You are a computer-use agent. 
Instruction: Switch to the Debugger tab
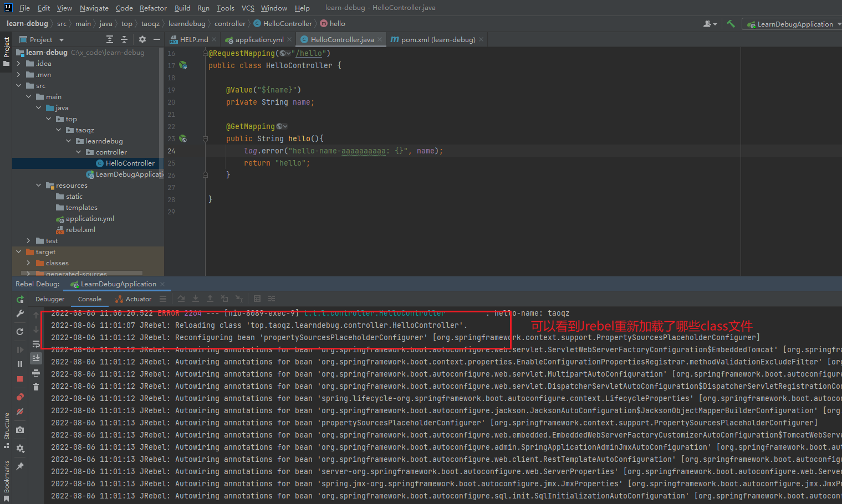pyautogui.click(x=50, y=299)
